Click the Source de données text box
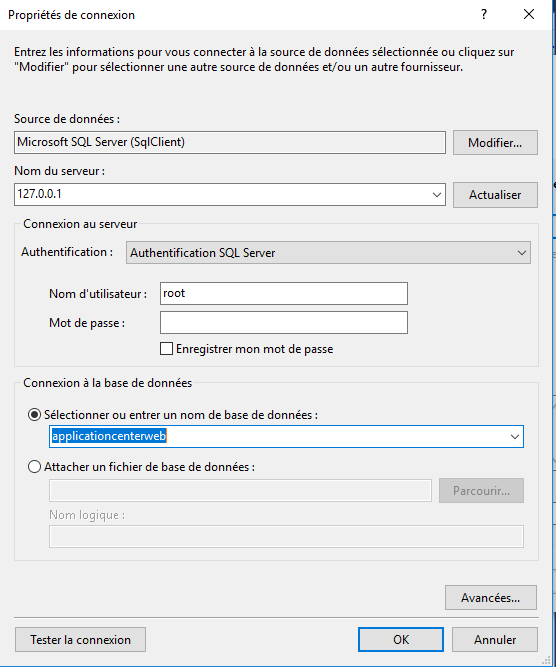 230,143
